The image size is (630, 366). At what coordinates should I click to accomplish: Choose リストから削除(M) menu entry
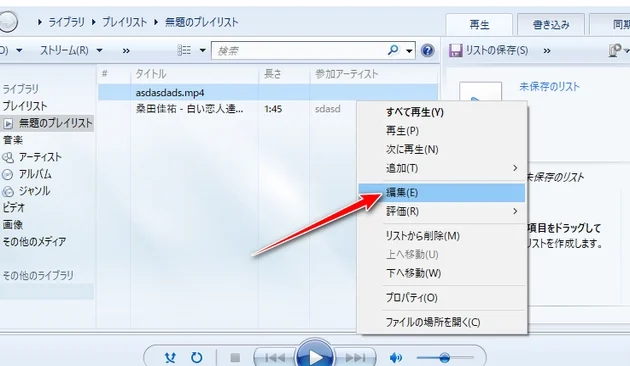pos(442,236)
